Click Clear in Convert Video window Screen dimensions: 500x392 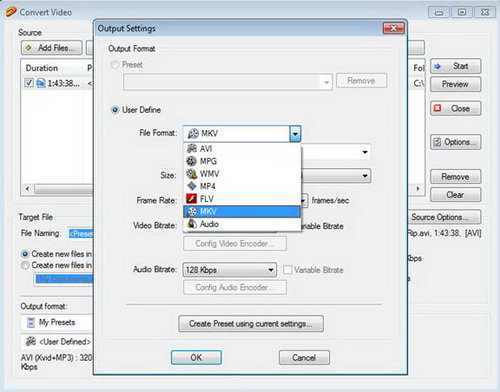tap(455, 195)
